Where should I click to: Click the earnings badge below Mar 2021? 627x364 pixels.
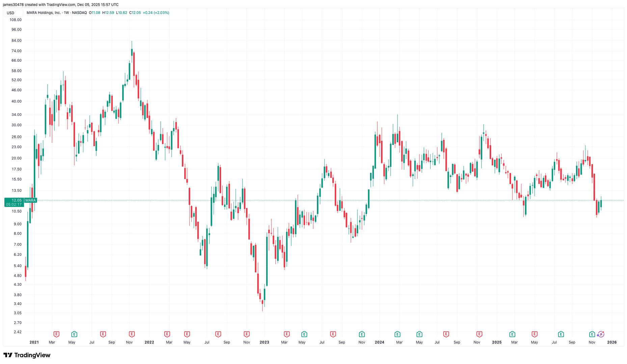click(x=56, y=334)
